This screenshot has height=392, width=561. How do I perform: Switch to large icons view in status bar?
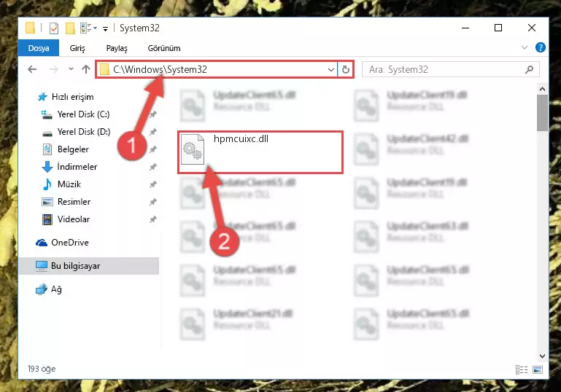538,369
